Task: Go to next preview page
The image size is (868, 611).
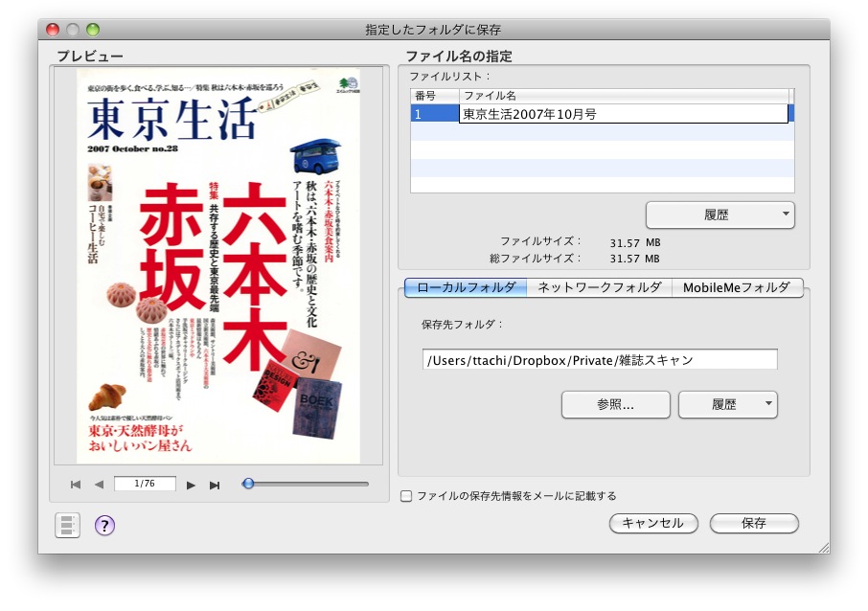Action: tap(191, 486)
